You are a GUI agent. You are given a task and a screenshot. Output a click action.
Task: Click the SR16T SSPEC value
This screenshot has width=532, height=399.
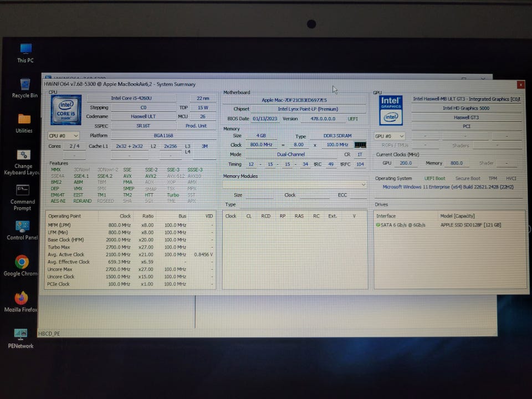pos(143,126)
